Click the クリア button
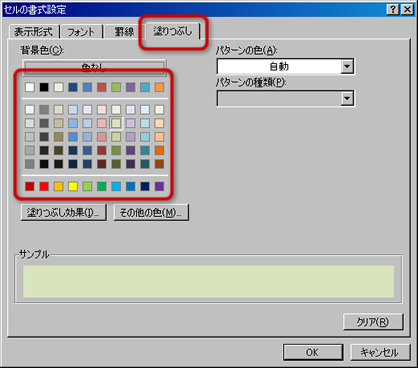418x368 pixels. 373,322
